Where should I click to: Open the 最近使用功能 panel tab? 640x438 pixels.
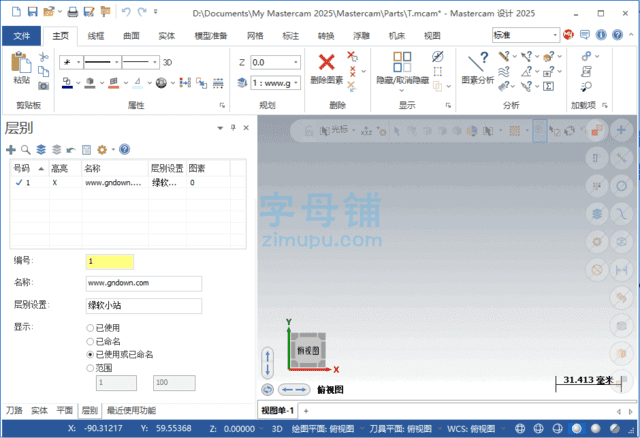click(x=131, y=410)
